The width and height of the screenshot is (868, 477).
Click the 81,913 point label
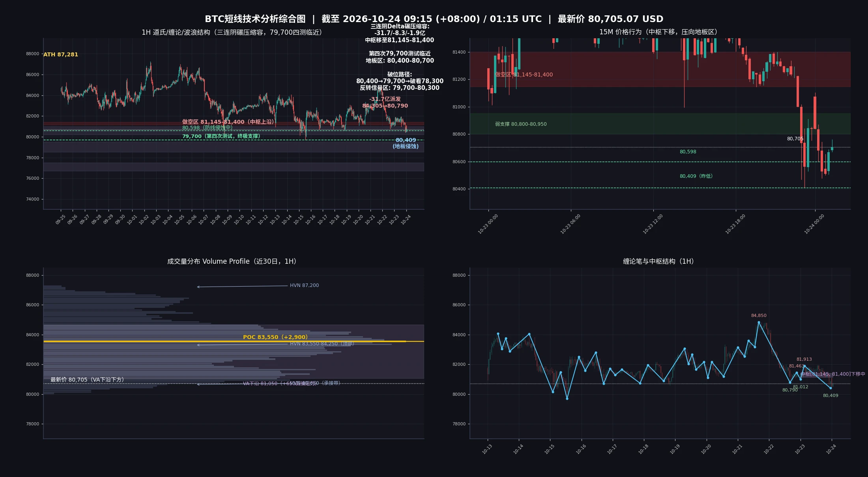tap(804, 359)
